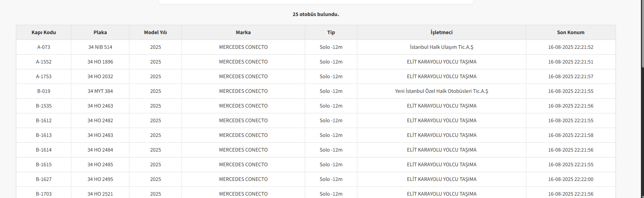Click door code B-1613 cell
Viewport: 644px width, 198px height.
44,135
